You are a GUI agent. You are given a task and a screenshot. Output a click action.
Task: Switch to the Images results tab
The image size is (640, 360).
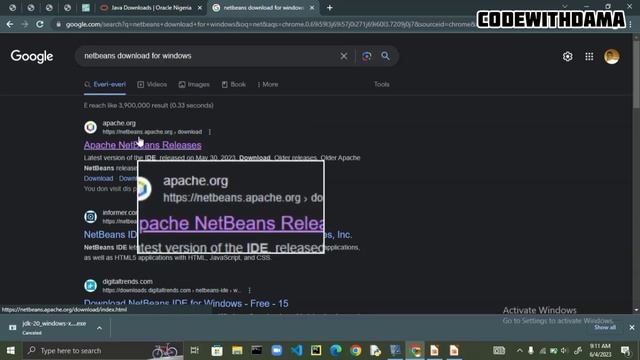tap(194, 84)
